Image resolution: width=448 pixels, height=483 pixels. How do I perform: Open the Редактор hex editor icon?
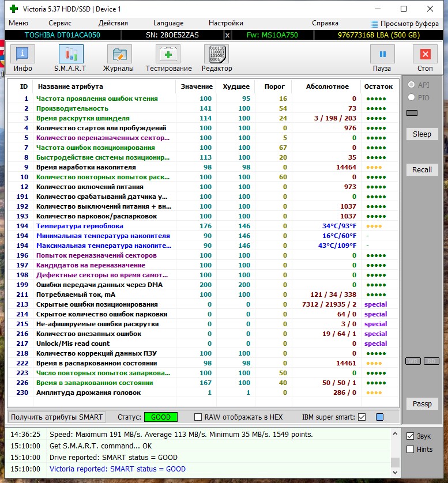[x=217, y=54]
